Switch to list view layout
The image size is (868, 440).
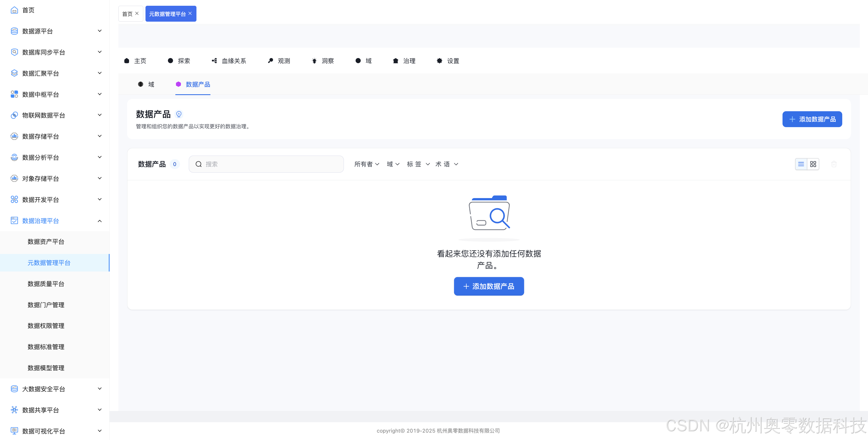click(x=801, y=164)
